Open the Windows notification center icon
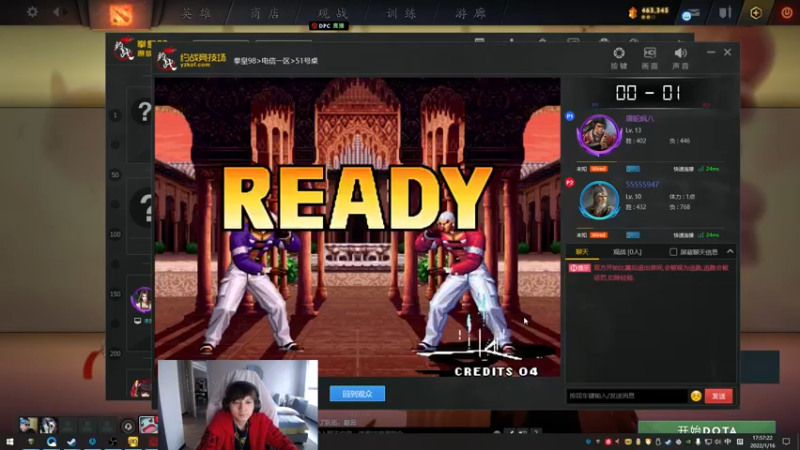 click(x=787, y=441)
